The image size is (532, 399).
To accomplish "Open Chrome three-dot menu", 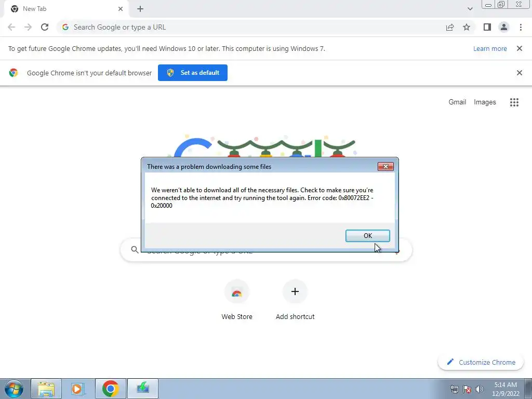I will point(521,27).
